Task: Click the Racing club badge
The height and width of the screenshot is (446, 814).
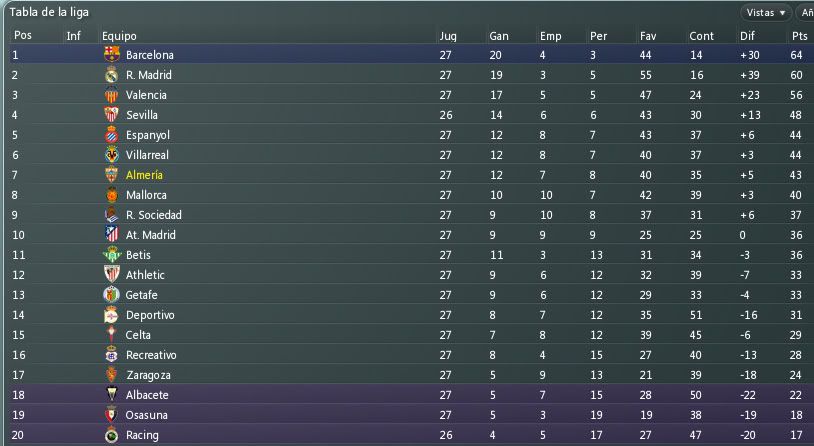Action: tap(112, 435)
